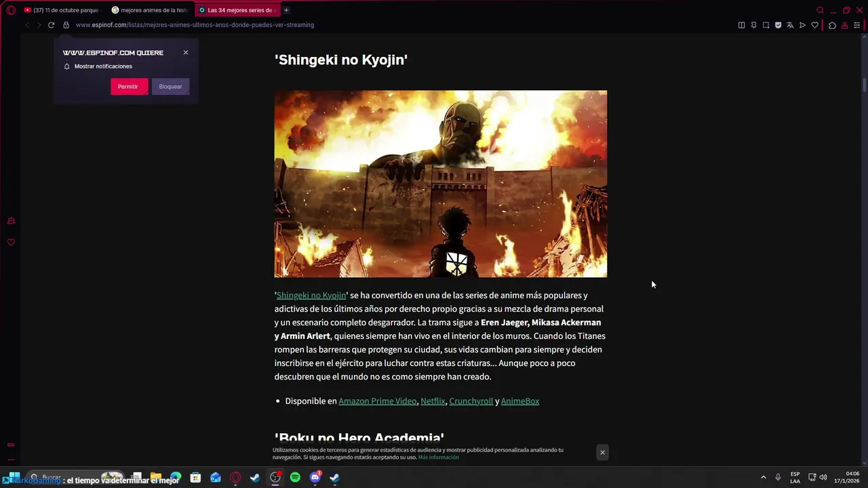Open 'Más información' cookie link

[438, 457]
